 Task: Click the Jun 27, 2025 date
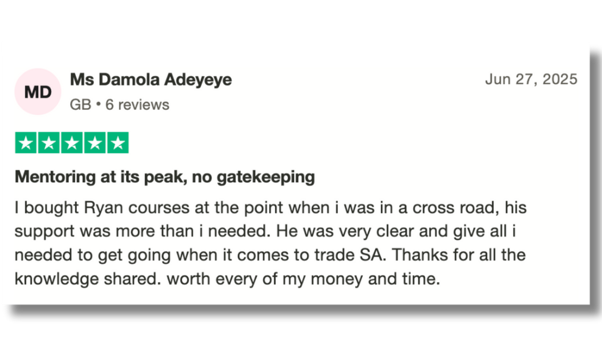click(x=531, y=79)
